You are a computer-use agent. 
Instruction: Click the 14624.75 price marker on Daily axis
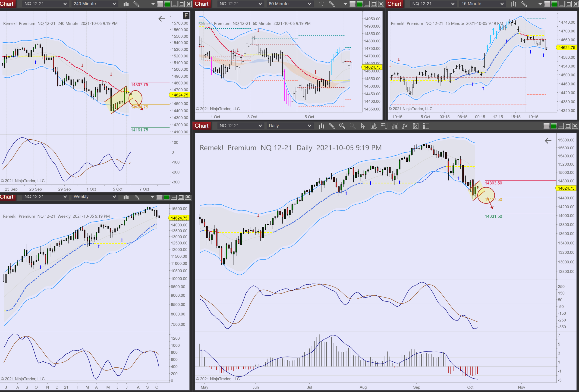click(566, 188)
